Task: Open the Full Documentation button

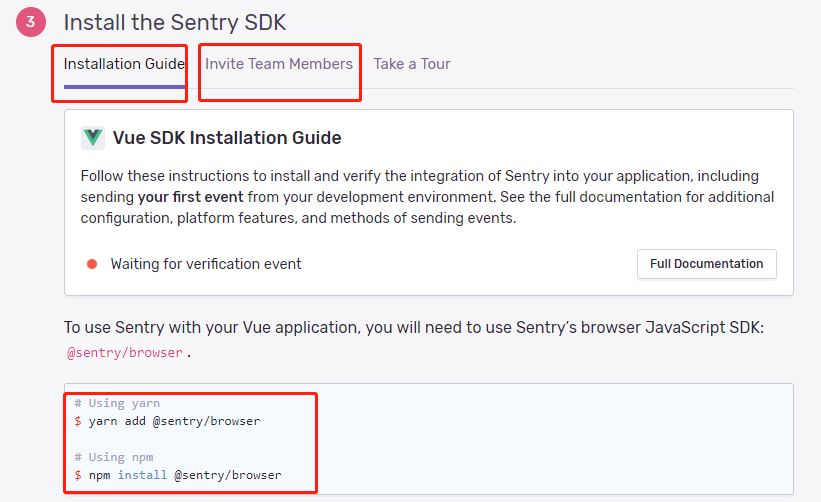Action: click(706, 264)
